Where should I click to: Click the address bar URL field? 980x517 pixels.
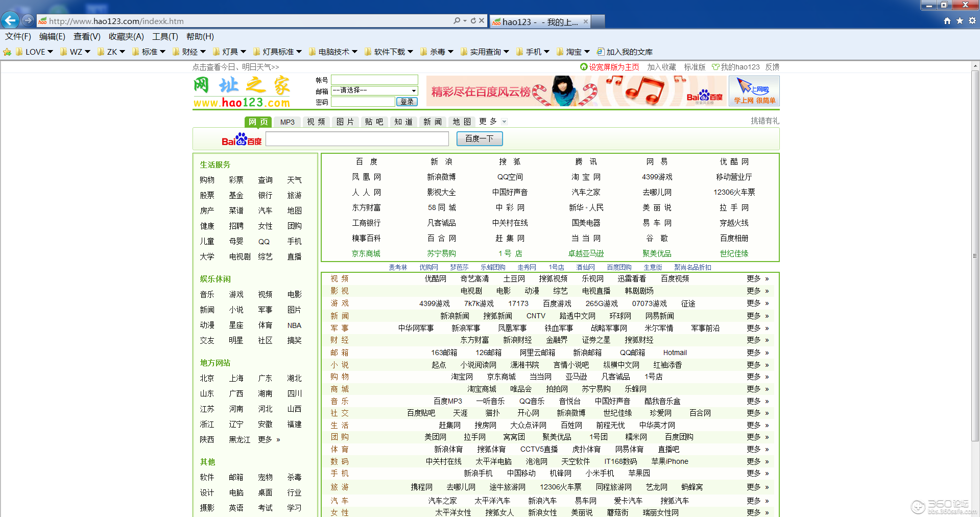tap(245, 21)
